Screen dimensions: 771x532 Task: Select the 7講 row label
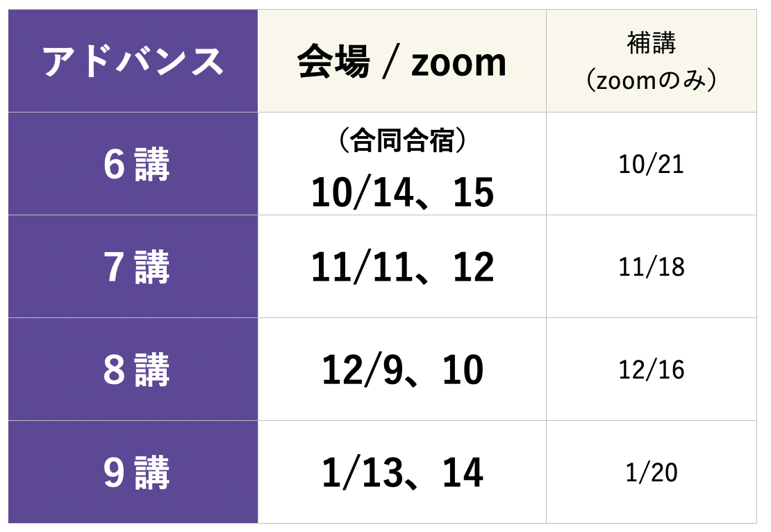tap(136, 267)
